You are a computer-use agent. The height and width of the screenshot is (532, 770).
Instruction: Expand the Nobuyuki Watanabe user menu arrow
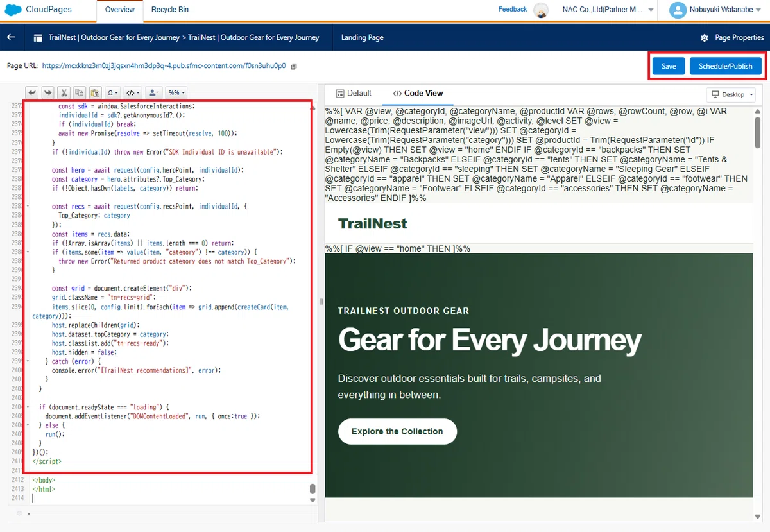(760, 10)
